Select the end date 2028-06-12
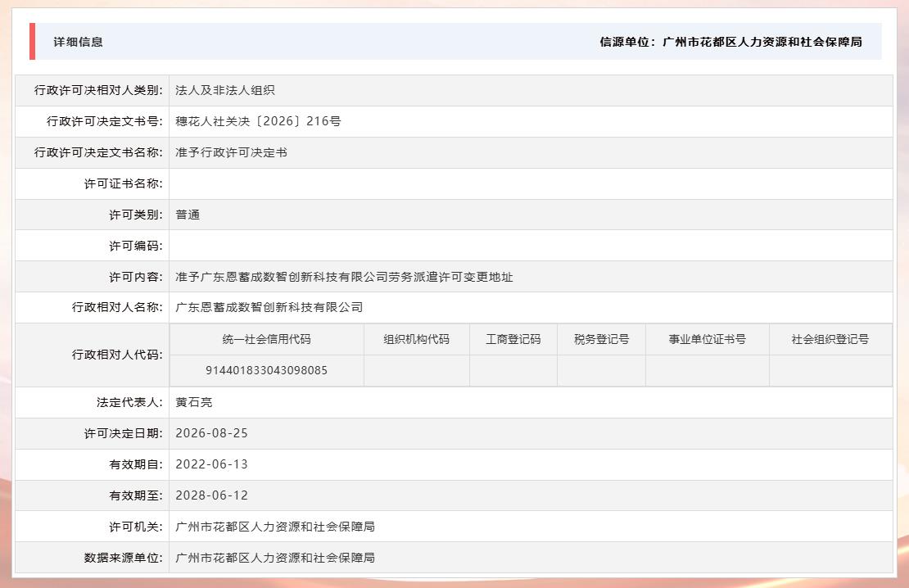 click(x=211, y=495)
